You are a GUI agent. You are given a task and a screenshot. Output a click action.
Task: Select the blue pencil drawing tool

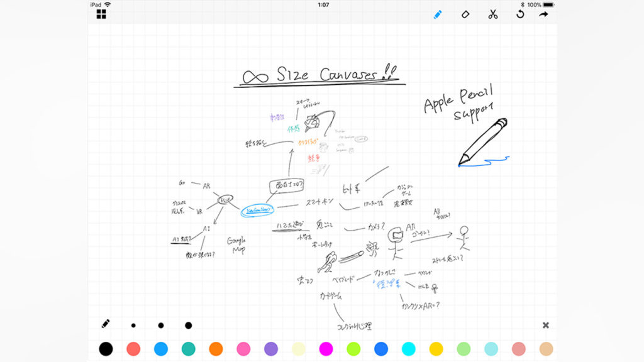(438, 15)
